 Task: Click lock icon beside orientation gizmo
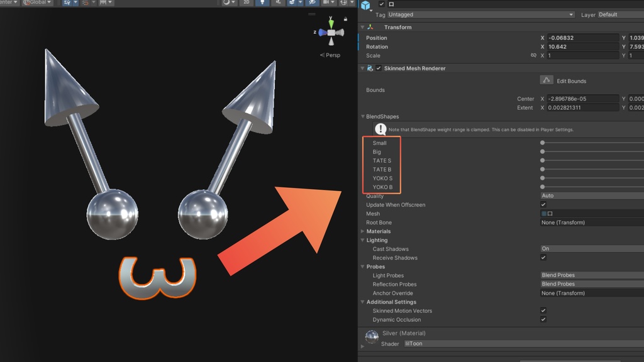click(x=345, y=19)
